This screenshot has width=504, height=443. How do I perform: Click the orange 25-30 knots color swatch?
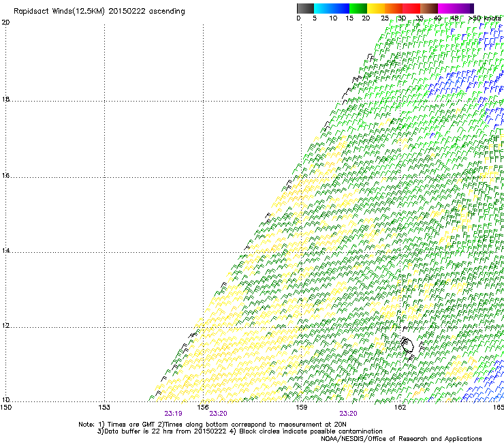(x=394, y=8)
